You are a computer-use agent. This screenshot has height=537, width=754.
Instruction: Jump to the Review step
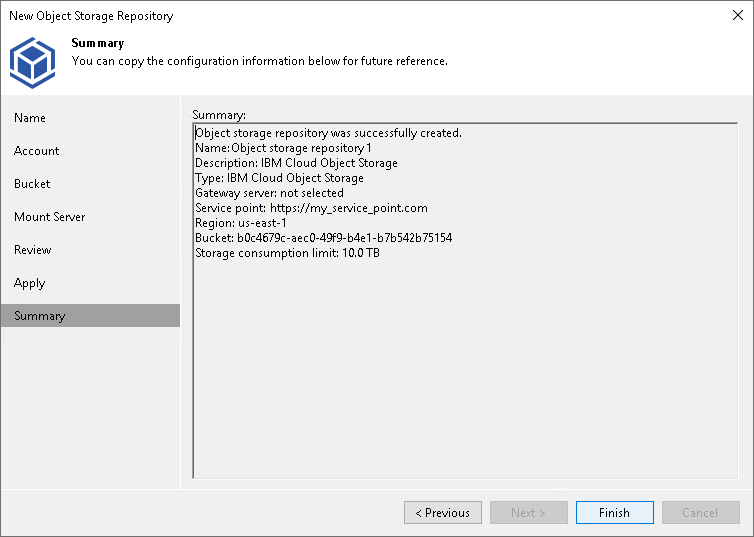[33, 250]
